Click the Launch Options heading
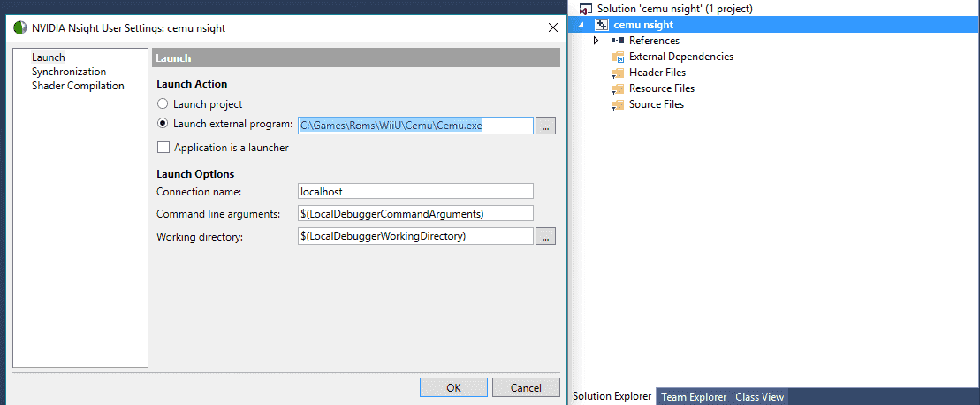 click(195, 173)
